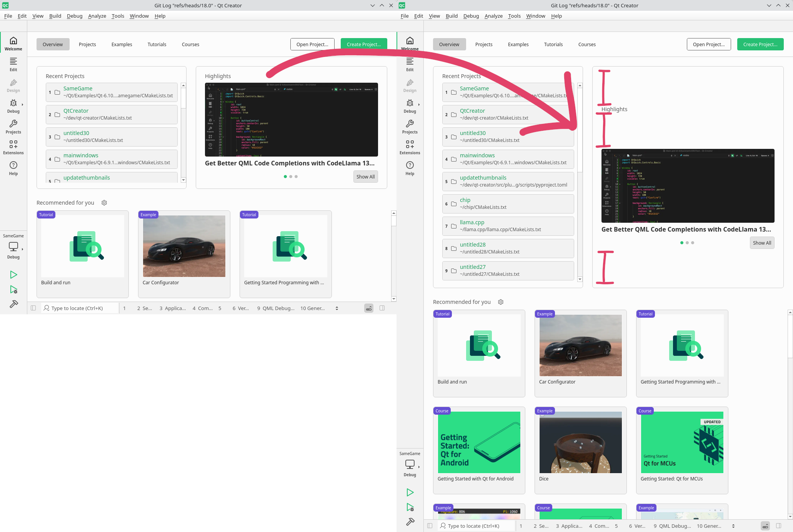Select second highlight dot in right window
The height and width of the screenshot is (532, 793).
687,243
